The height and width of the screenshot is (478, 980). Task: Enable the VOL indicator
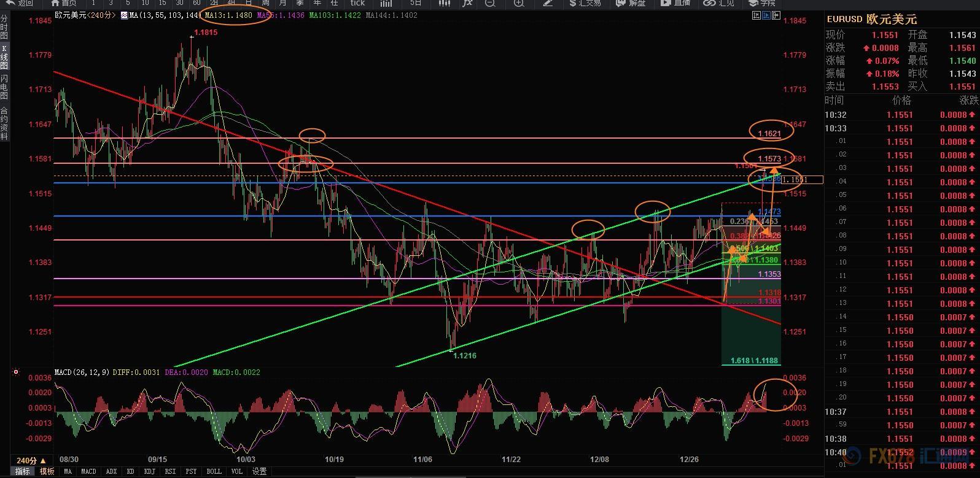[x=237, y=471]
